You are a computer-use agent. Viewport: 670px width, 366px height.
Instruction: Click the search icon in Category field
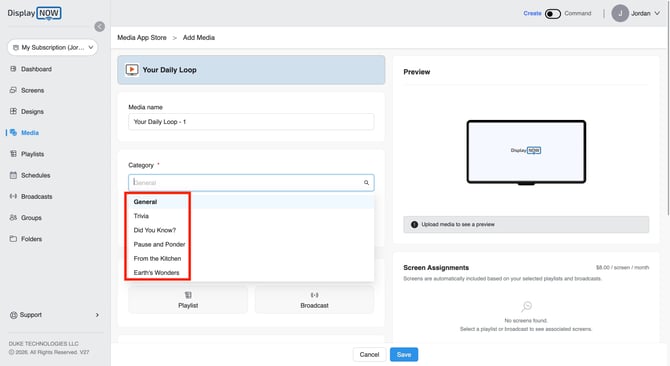click(x=366, y=183)
